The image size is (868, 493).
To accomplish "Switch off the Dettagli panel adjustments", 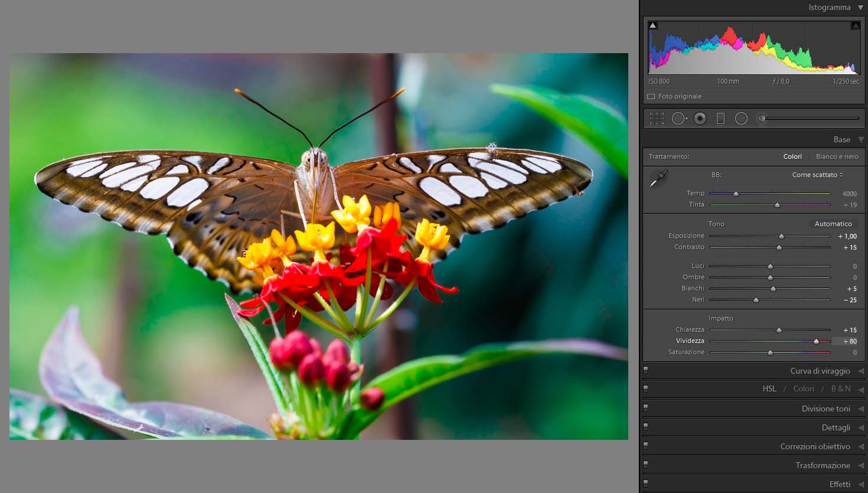I will pyautogui.click(x=646, y=427).
